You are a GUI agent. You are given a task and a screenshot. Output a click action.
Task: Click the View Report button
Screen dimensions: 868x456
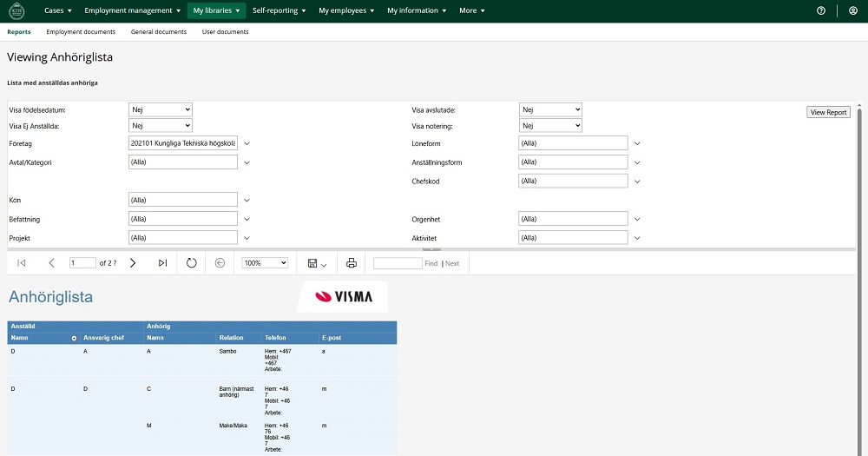click(828, 112)
